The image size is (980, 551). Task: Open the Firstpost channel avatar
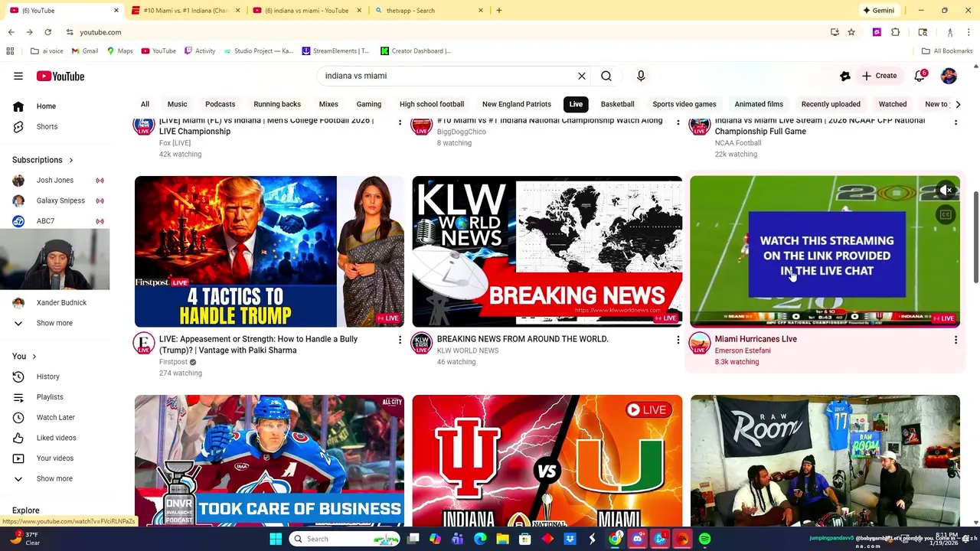pyautogui.click(x=144, y=343)
